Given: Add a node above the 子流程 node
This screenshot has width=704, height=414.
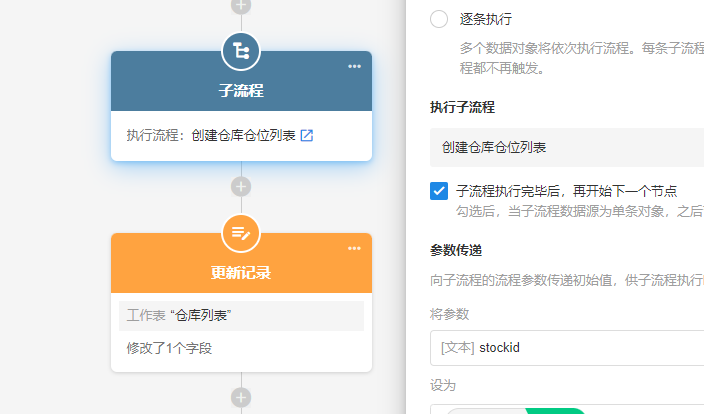Looking at the screenshot, I should 240,5.
